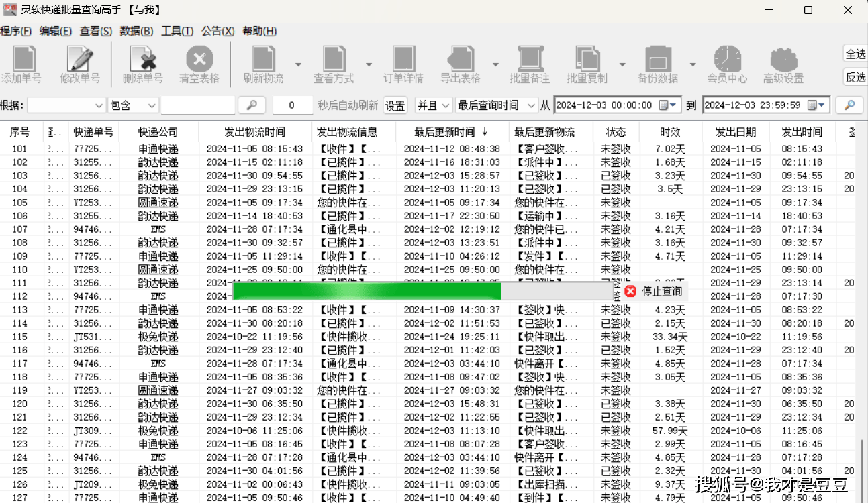Click the 发出日期 column header
The height and width of the screenshot is (503, 868).
point(736,132)
